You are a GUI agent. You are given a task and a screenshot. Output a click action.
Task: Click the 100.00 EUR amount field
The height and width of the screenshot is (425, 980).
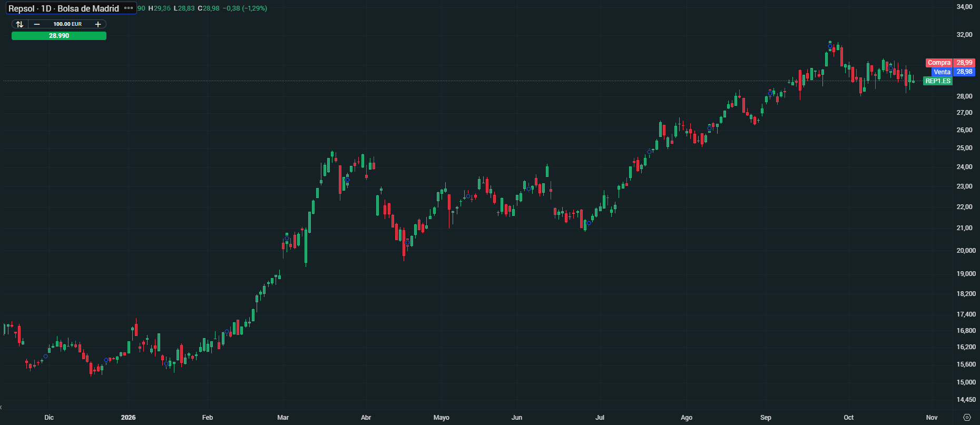coord(67,24)
